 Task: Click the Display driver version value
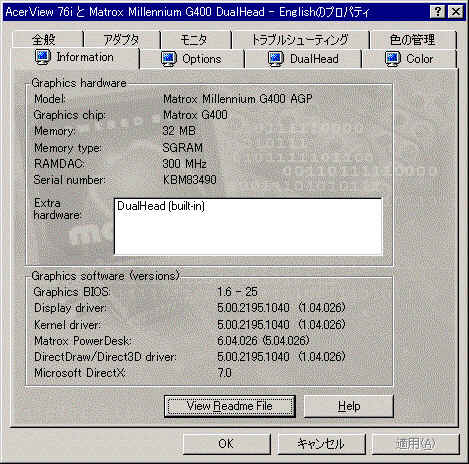click(281, 308)
